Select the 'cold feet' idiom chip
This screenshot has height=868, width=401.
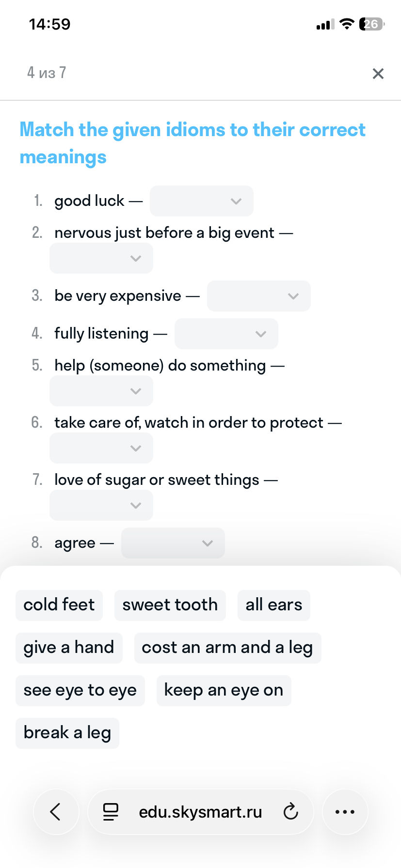(59, 605)
